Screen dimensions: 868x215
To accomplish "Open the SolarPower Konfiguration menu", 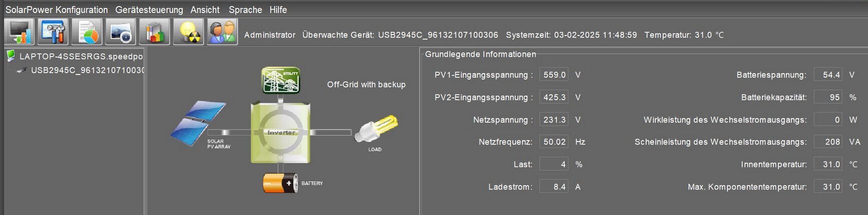I will coord(57,9).
